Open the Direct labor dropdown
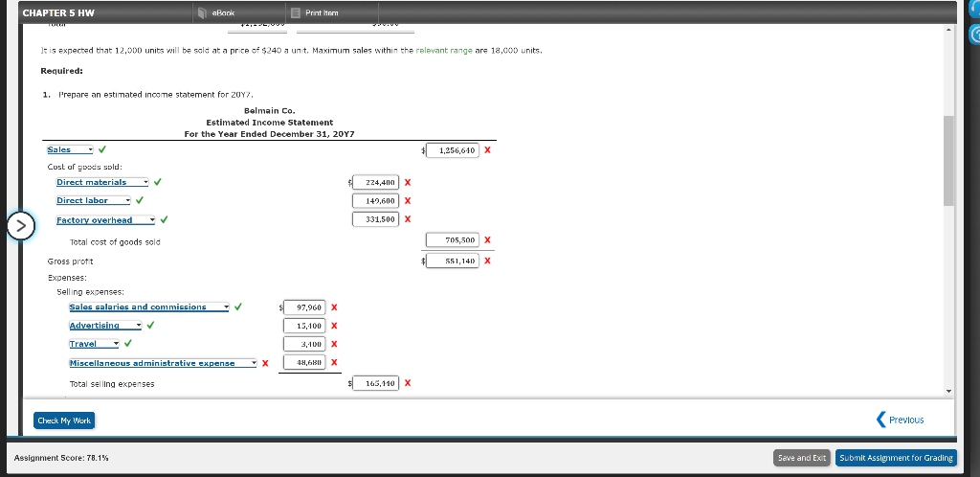The width and height of the screenshot is (980, 477). [93, 201]
